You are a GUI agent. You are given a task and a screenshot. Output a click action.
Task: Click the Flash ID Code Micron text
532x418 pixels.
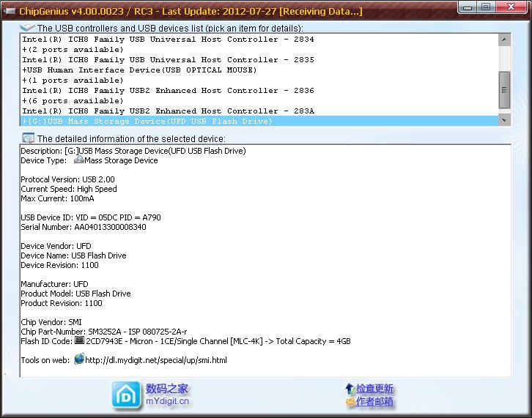[x=218, y=341]
